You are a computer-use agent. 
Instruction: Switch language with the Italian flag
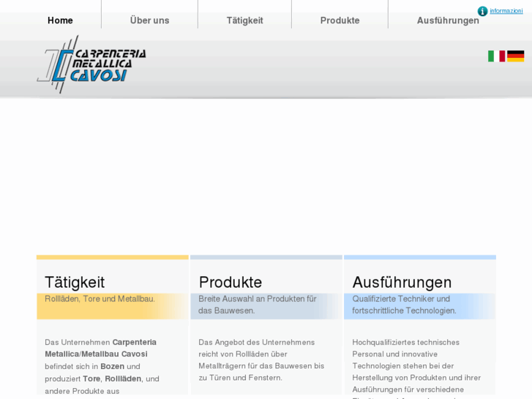click(496, 56)
